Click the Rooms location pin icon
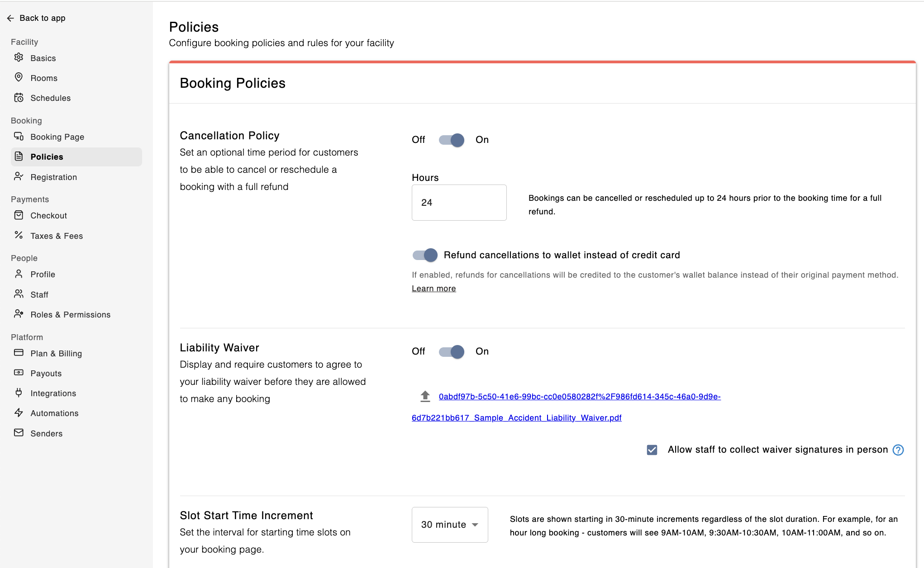This screenshot has height=568, width=924. point(19,77)
